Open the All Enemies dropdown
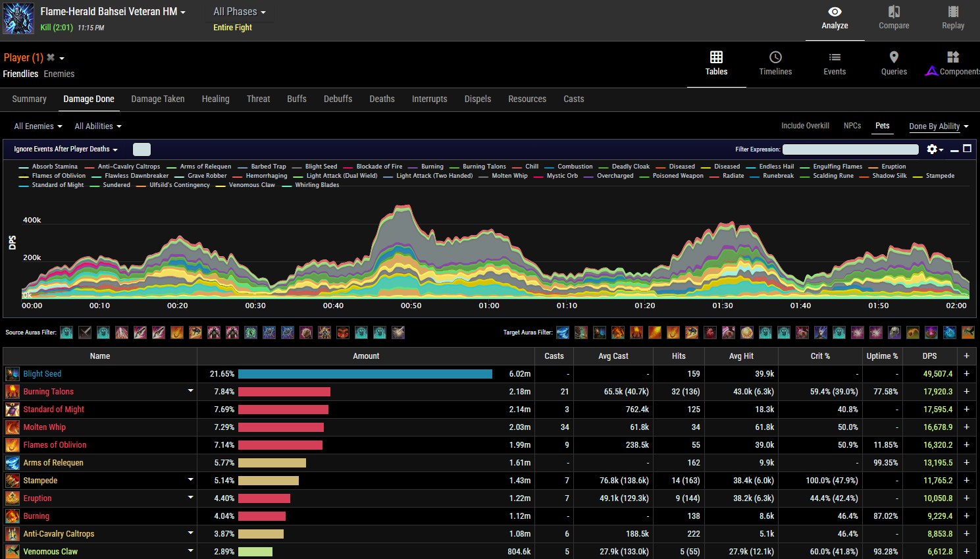The width and height of the screenshot is (980, 559). 38,126
